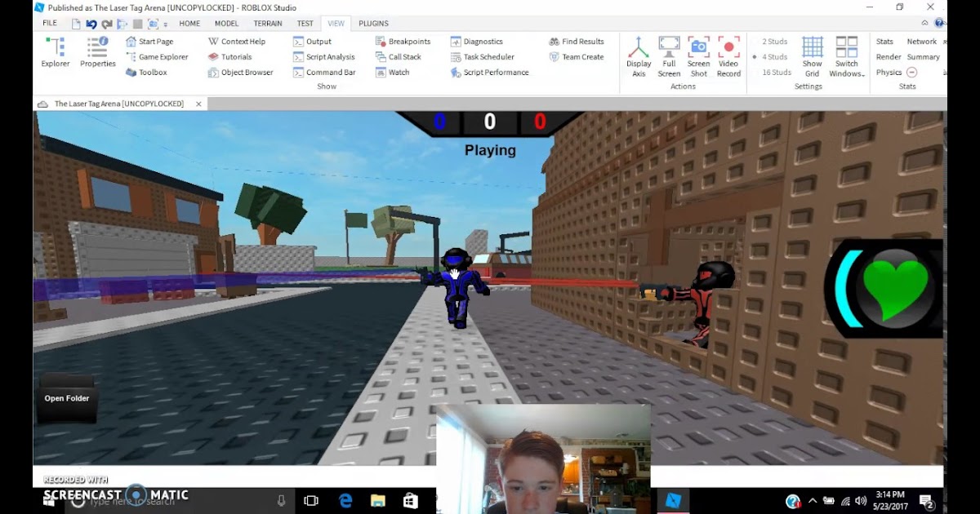This screenshot has width=980, height=514.
Task: Select the 16 Studs grid option
Action: (x=777, y=73)
